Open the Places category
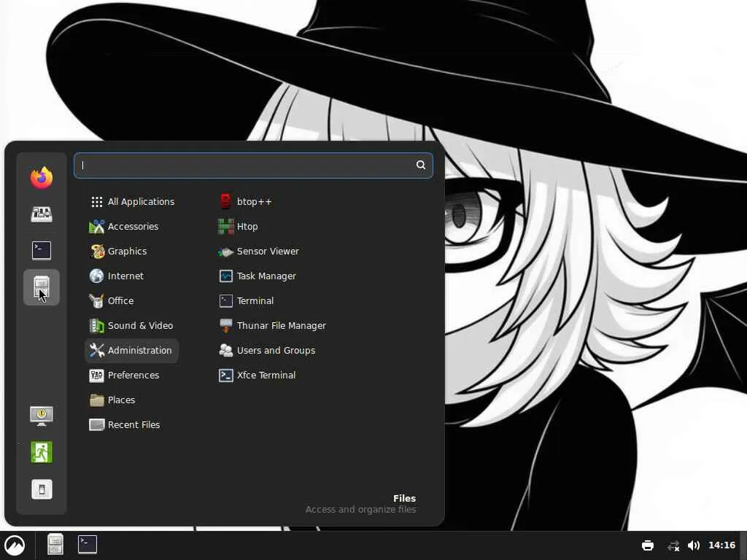The image size is (747, 560). click(x=132, y=400)
